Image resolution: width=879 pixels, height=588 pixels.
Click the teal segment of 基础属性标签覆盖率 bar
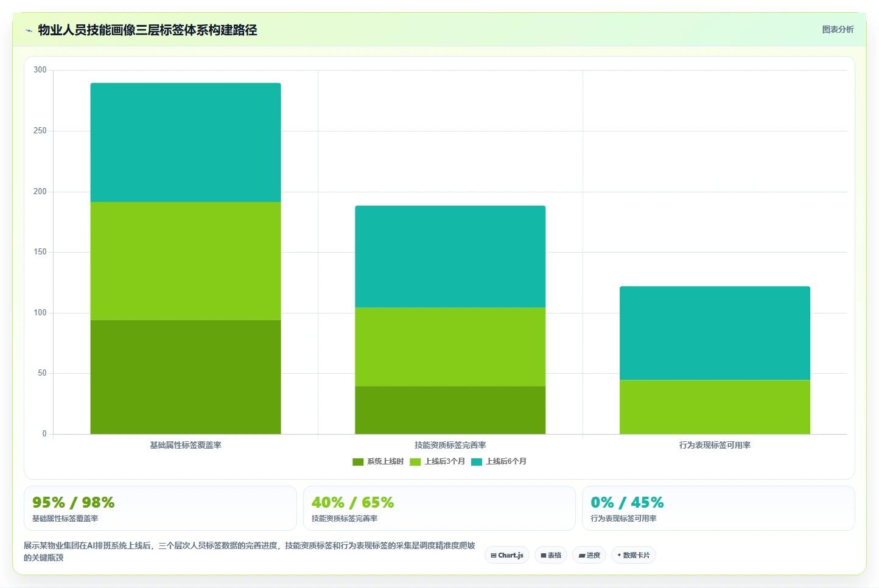pos(186,142)
